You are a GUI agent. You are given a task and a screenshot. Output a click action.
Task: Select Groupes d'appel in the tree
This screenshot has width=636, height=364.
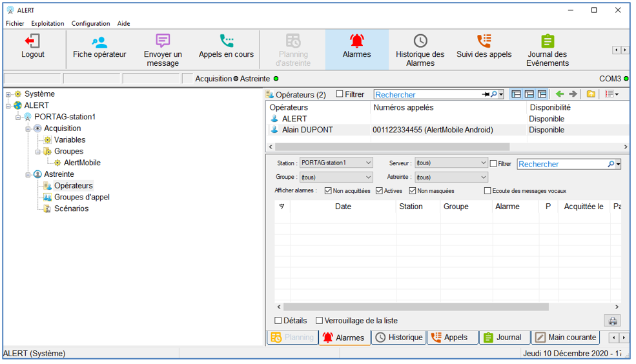pos(81,197)
